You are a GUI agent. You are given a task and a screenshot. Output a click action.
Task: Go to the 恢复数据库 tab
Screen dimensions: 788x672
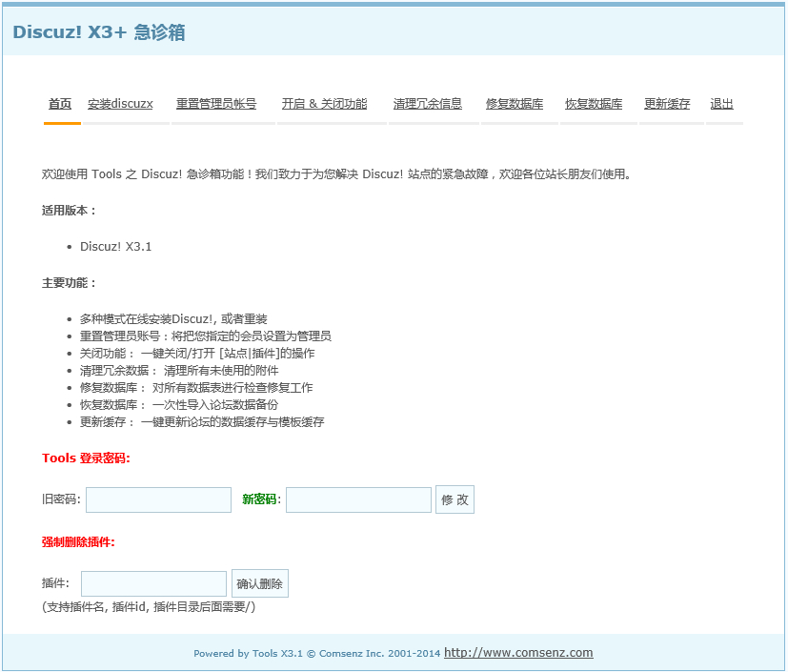click(x=594, y=104)
